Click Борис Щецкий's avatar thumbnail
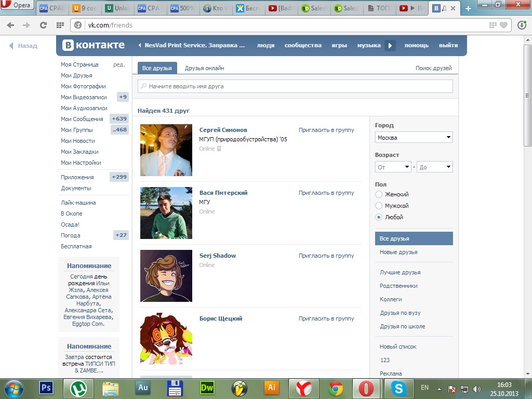532x399 pixels. [166, 339]
